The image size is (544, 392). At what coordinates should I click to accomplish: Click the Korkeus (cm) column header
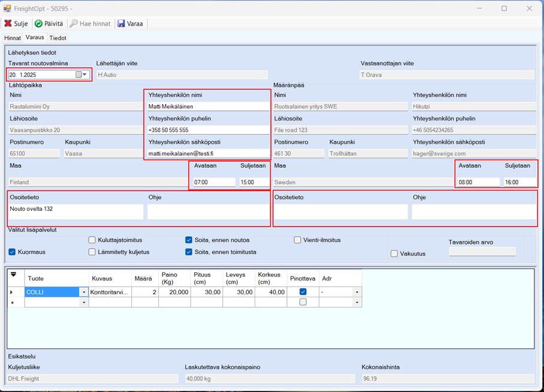coord(271,279)
